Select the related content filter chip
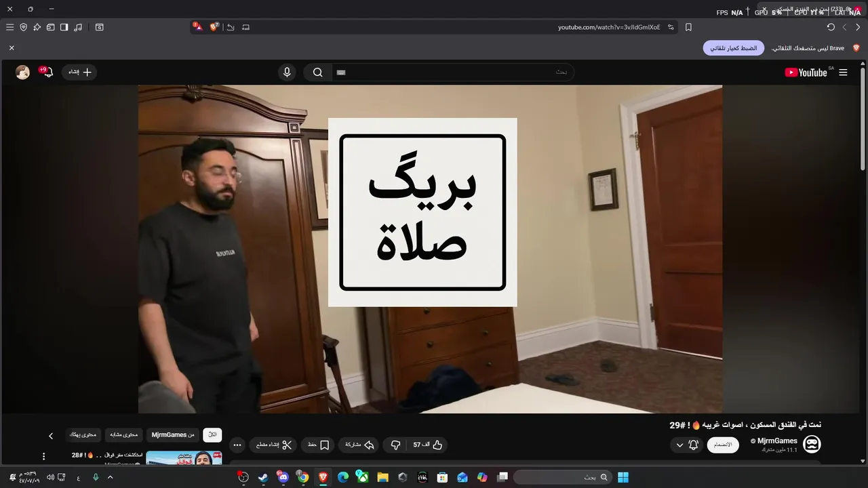Image resolution: width=868 pixels, height=488 pixels. tap(123, 434)
